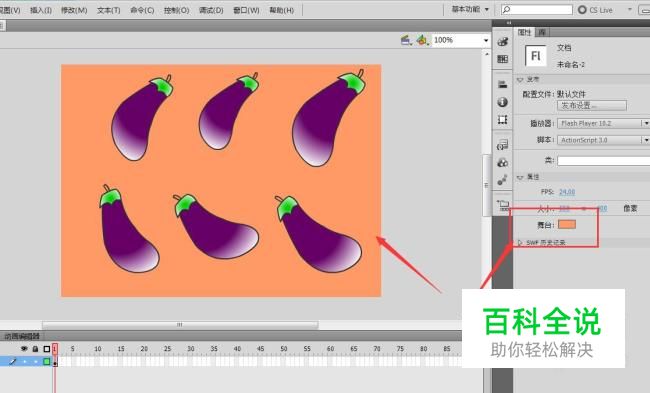Open the orange 舞台 stage color swatch

(x=567, y=225)
